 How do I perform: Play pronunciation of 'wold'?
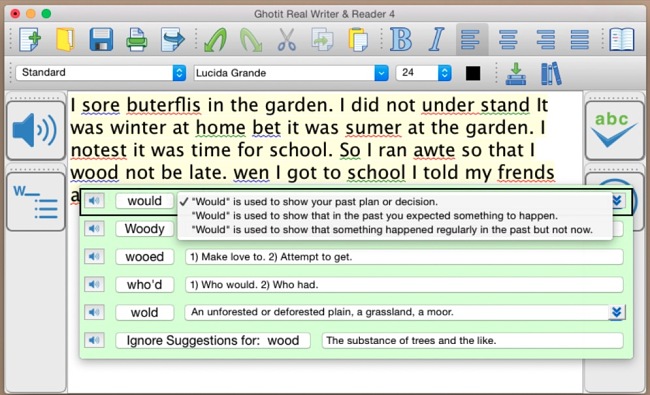coord(94,312)
